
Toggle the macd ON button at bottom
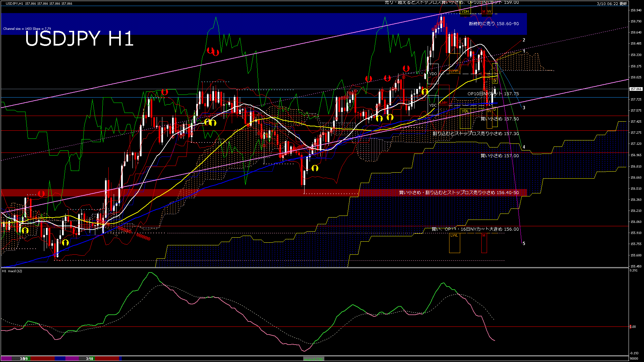[314, 359]
